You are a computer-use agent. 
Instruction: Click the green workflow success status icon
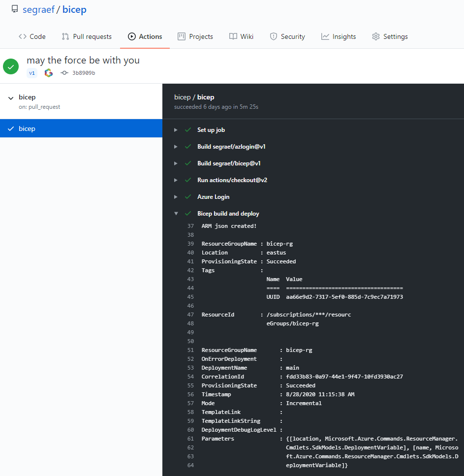click(x=11, y=66)
